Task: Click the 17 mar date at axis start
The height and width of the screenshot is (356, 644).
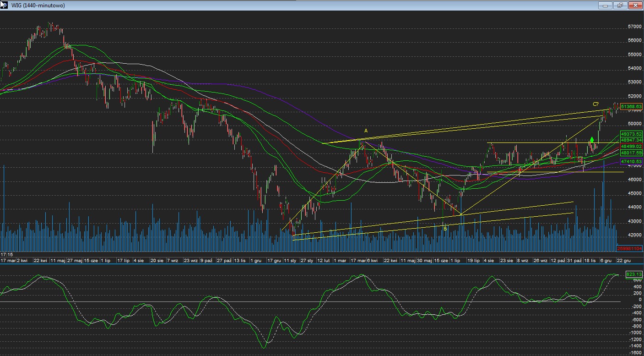Action: [8, 260]
